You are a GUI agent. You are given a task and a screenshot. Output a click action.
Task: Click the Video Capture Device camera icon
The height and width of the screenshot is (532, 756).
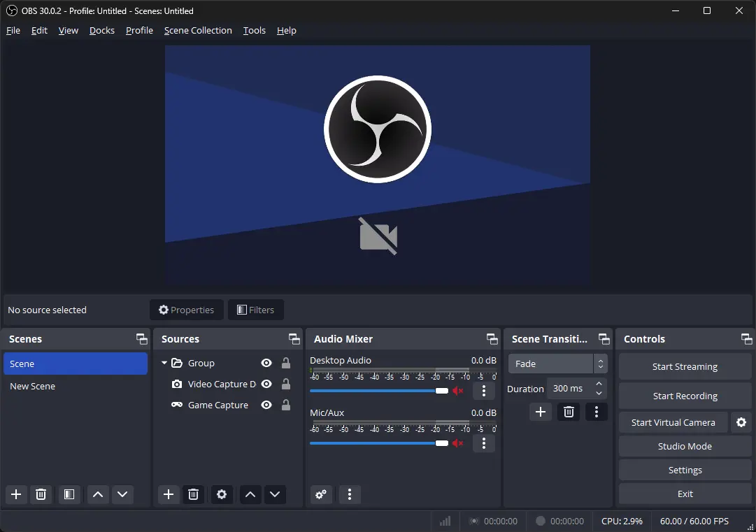click(x=177, y=384)
